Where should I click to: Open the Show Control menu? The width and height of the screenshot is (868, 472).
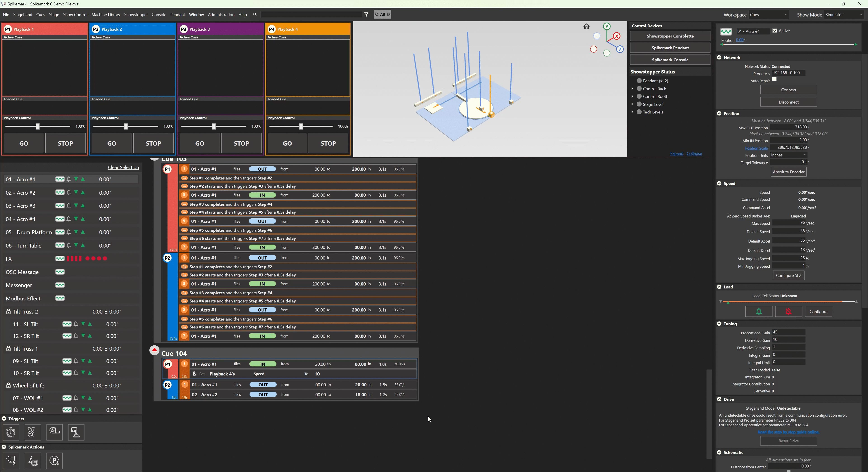75,15
